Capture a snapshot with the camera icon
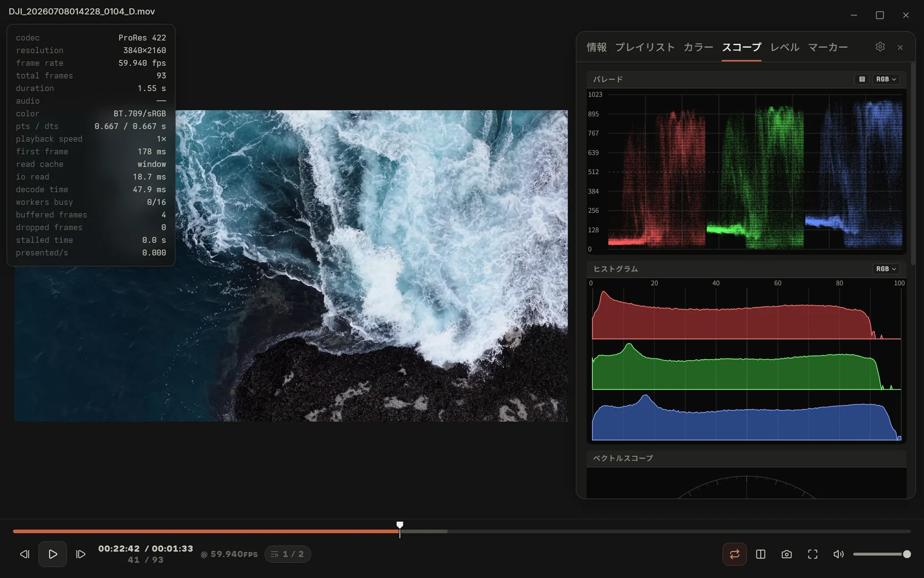 tap(787, 554)
